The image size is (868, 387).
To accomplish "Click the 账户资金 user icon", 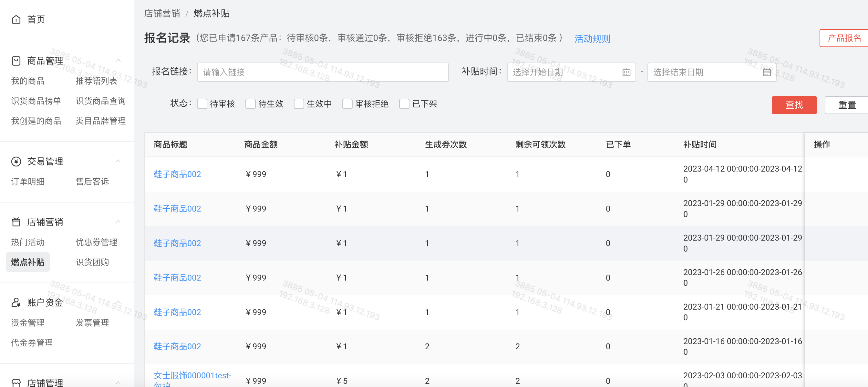I will (x=16, y=303).
